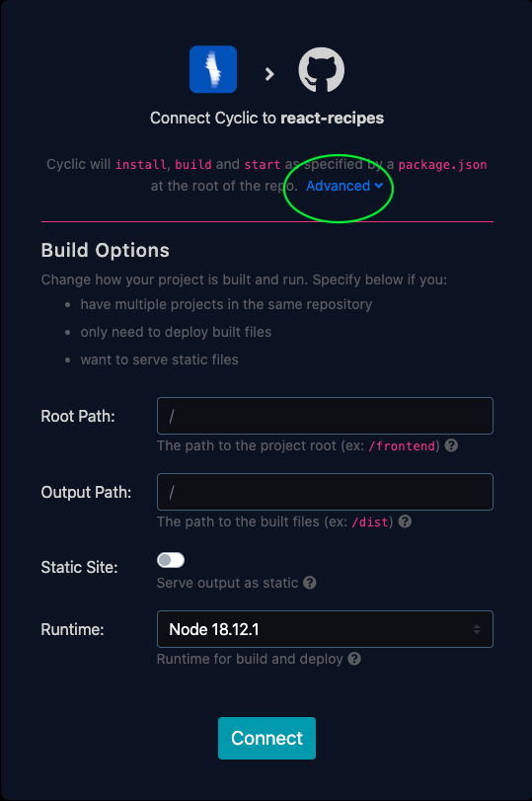Viewport: 532px width, 801px height.
Task: Click the chevron next to Advanced
Action: click(x=379, y=186)
